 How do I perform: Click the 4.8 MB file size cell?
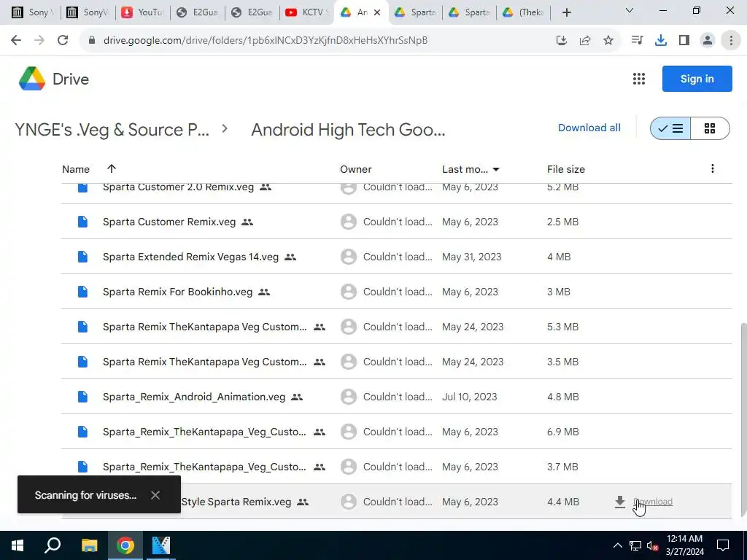point(562,397)
